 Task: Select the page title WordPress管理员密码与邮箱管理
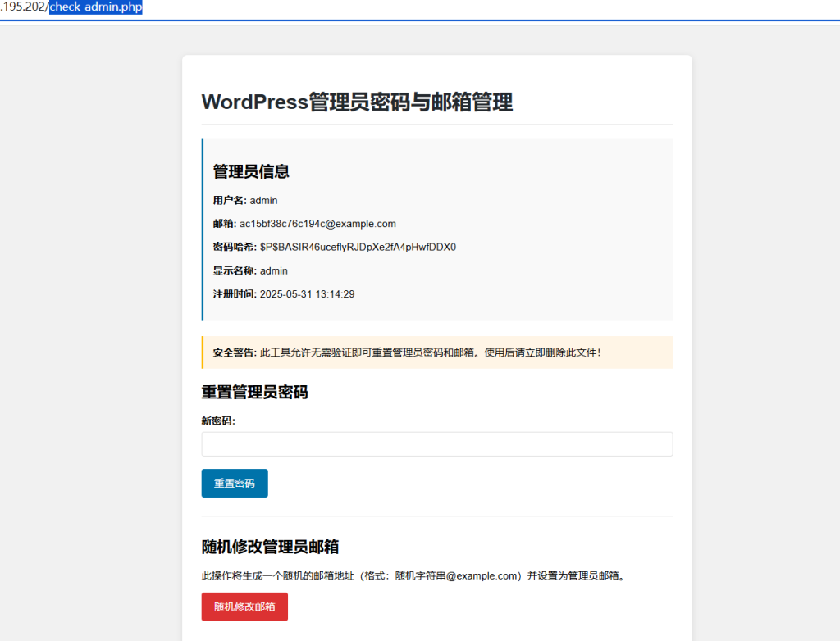coord(358,102)
